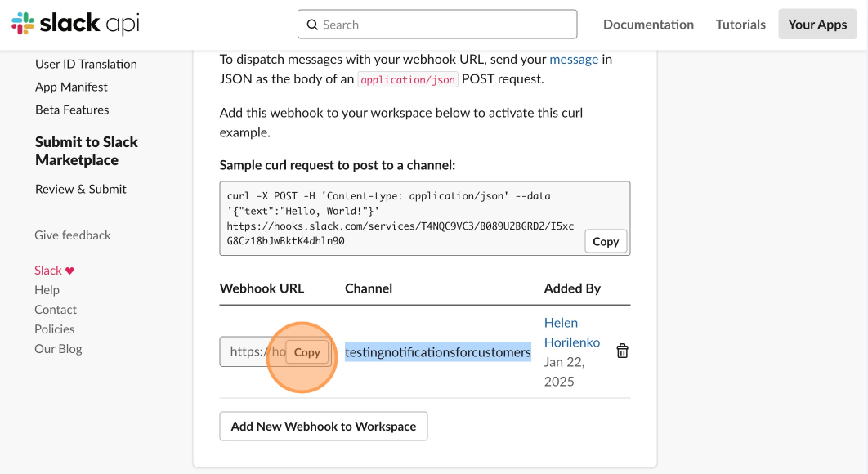The image size is (868, 474).
Task: Open Tutorials in top navigation
Action: 740,25
